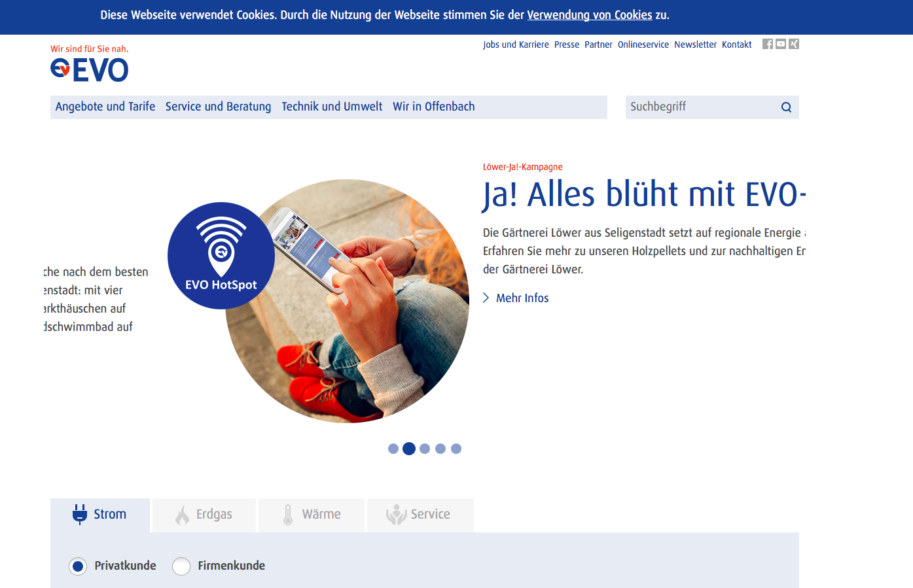This screenshot has height=588, width=913.
Task: Click the EVO HotSpot badge
Action: 221,256
